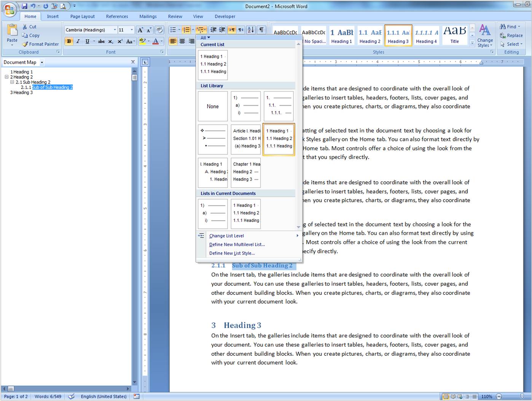Viewport: 532px width, 401px height.
Task: Apply strikethrough formatting
Action: (x=101, y=41)
